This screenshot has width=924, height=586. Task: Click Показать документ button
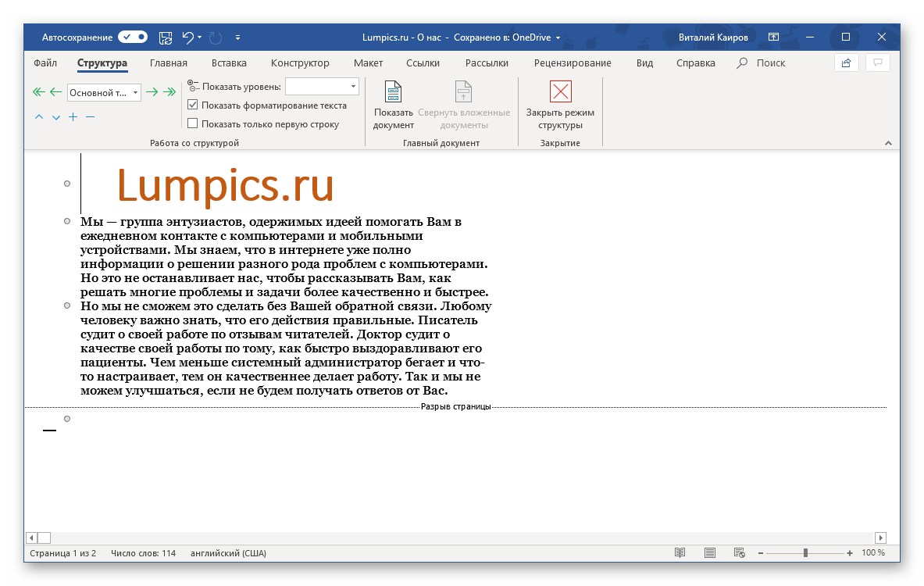(x=393, y=105)
